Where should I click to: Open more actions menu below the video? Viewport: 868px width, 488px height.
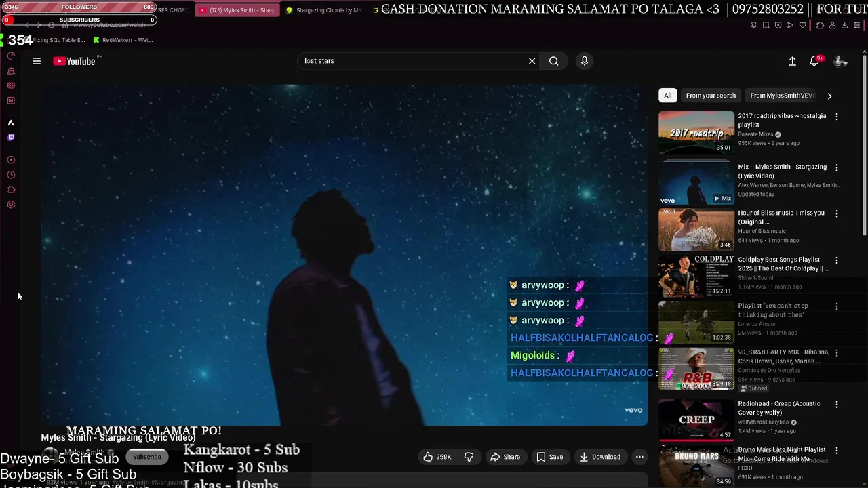(x=639, y=457)
